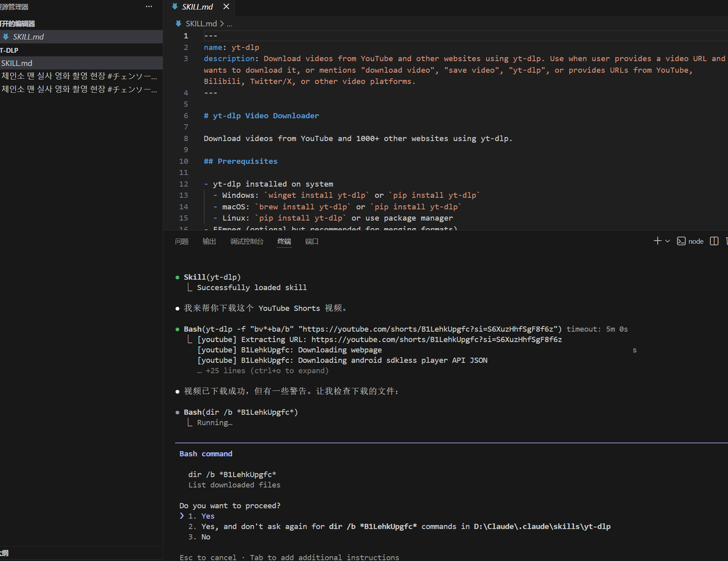Click the 'Skill(yt-dlp)' terminal line
The height and width of the screenshot is (561, 728).
click(x=212, y=277)
